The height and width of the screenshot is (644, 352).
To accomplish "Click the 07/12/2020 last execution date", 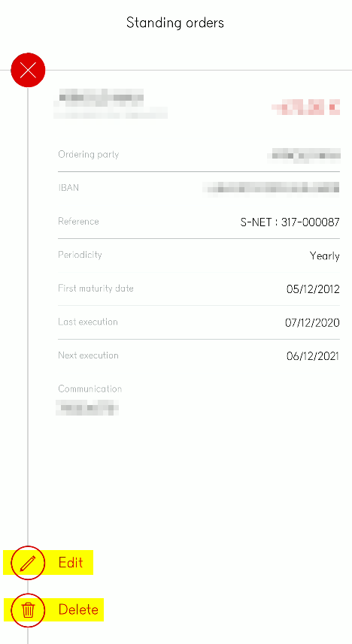I will (x=313, y=323).
